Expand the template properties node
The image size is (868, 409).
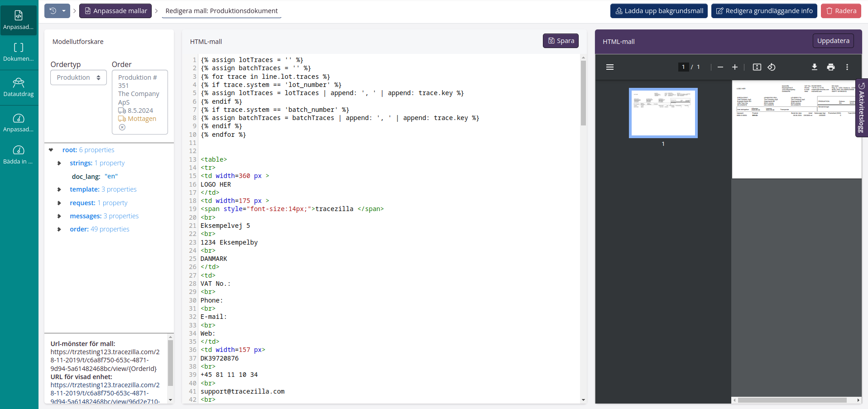click(x=59, y=189)
